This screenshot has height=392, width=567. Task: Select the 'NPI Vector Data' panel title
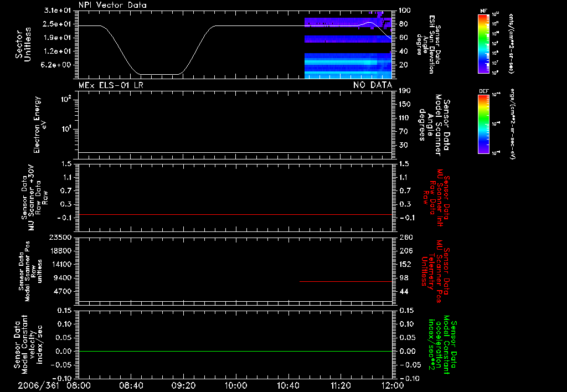(112, 5)
